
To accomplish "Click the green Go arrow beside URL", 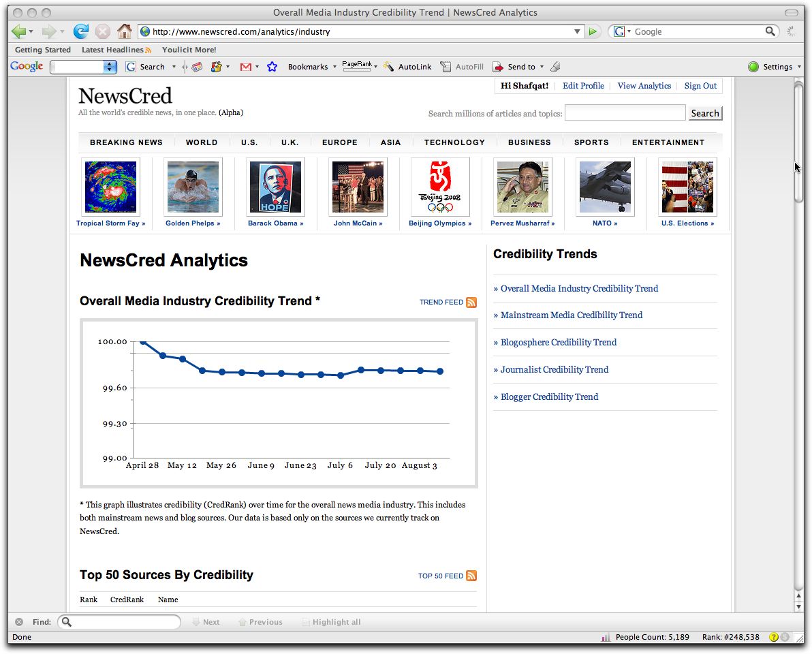I will tap(593, 31).
